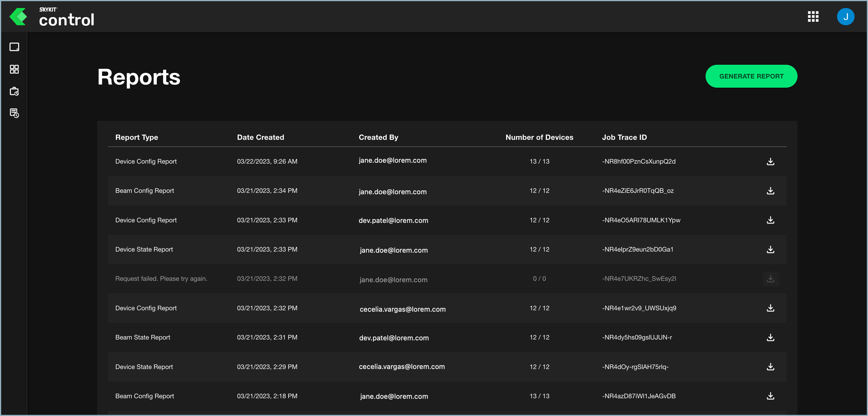Open the apps grid launcher icon
868x416 pixels.
click(x=813, y=17)
